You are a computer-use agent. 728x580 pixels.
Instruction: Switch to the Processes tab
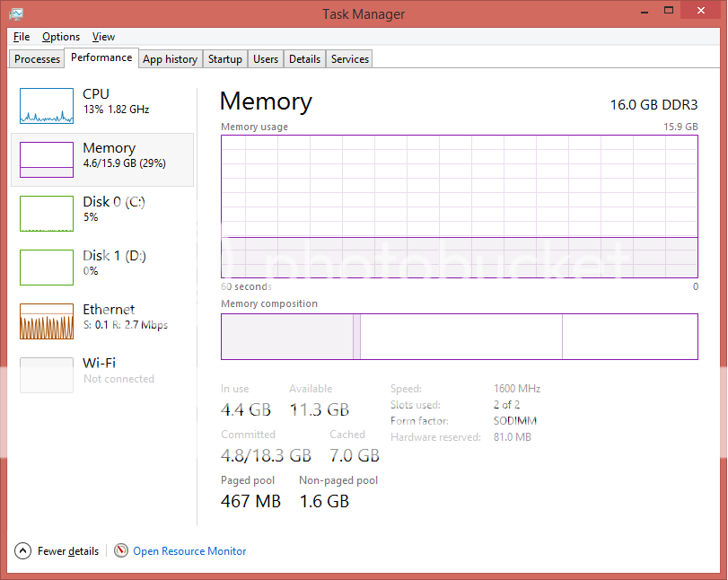36,58
